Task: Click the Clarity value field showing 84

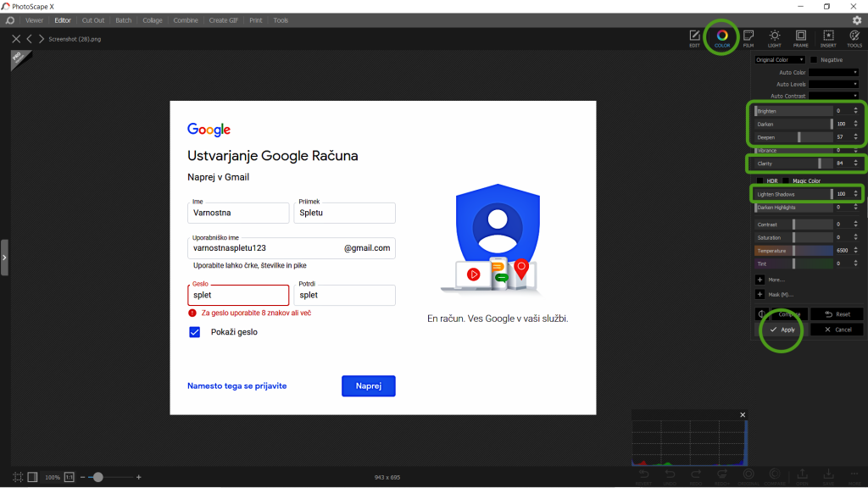Action: 843,164
